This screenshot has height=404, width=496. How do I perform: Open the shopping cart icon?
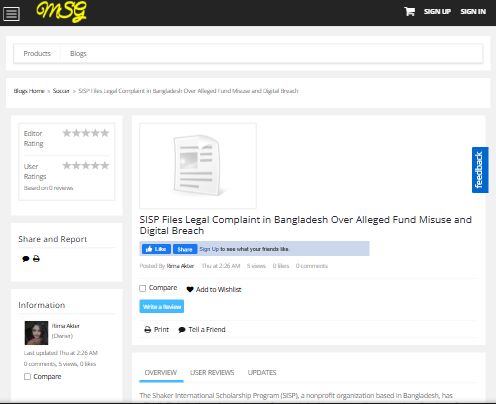pyautogui.click(x=409, y=12)
